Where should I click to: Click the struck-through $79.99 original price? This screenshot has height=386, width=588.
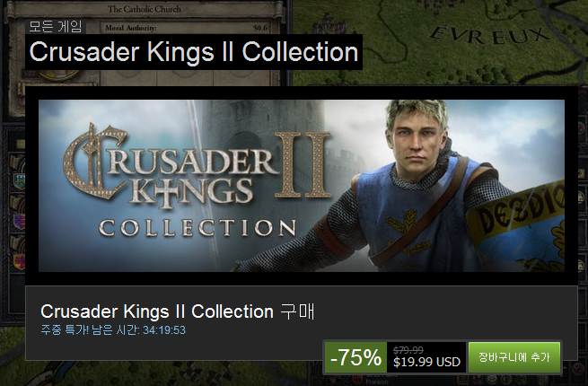click(408, 350)
